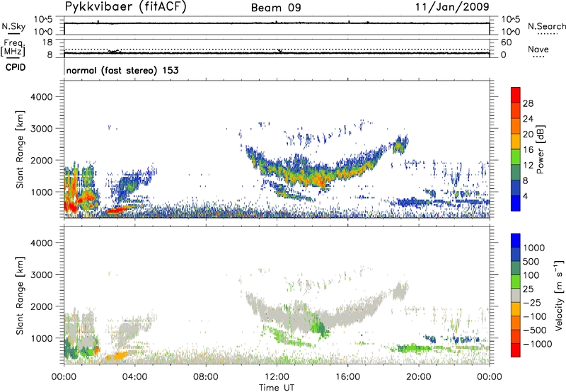This screenshot has width=566, height=392.
Task: Click the '-100' label on Velocity colorbar
Action: [535, 316]
